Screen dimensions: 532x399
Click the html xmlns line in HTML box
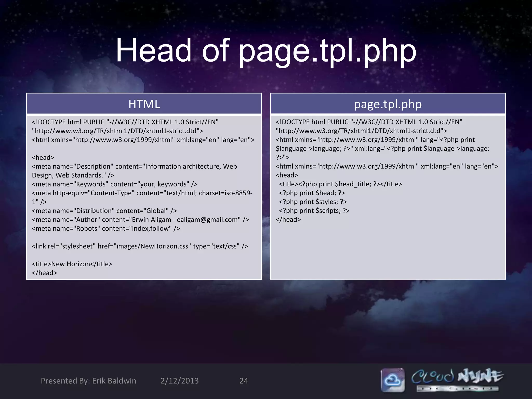[143, 140]
